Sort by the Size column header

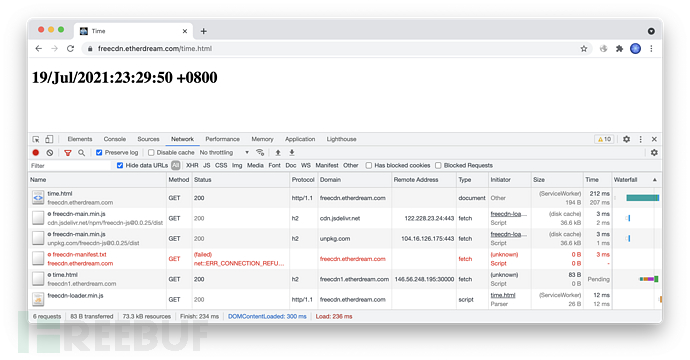[x=557, y=180]
